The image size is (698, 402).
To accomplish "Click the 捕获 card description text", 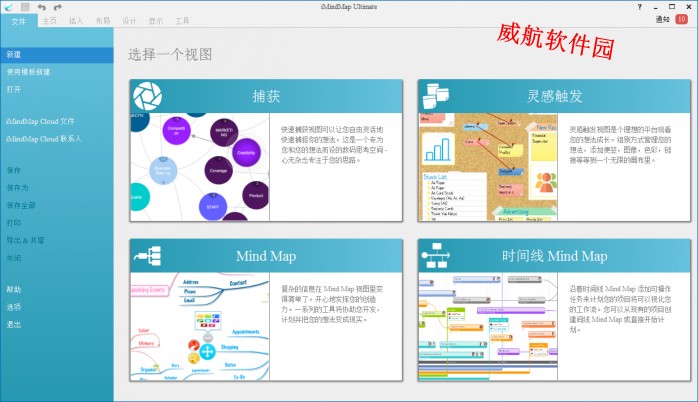I will tap(334, 145).
